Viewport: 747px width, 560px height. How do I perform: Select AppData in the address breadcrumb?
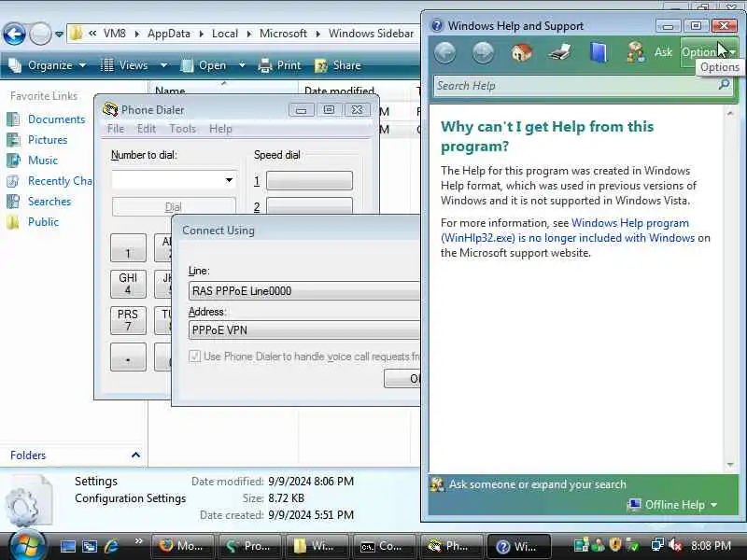point(169,34)
